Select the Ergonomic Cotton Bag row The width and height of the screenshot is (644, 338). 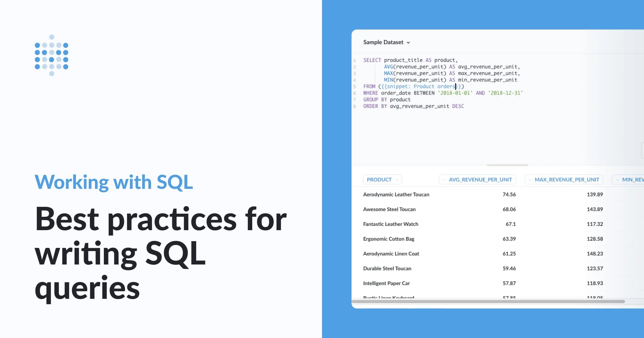[388, 239]
